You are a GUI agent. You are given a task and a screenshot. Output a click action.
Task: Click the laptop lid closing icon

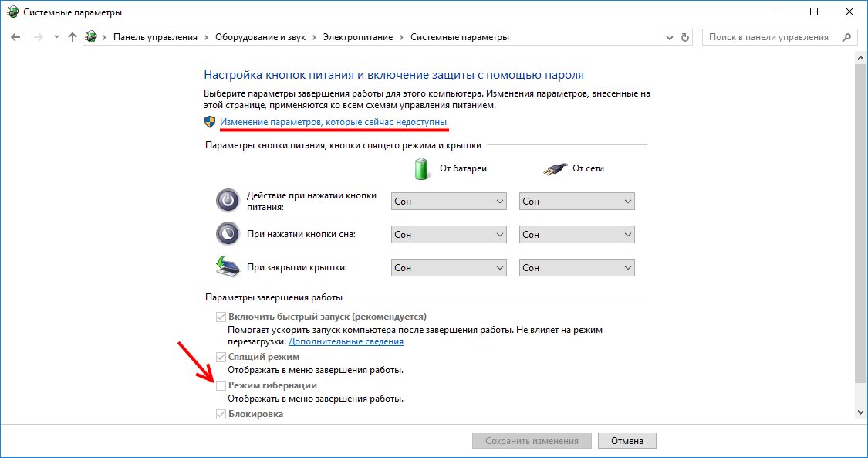228,266
